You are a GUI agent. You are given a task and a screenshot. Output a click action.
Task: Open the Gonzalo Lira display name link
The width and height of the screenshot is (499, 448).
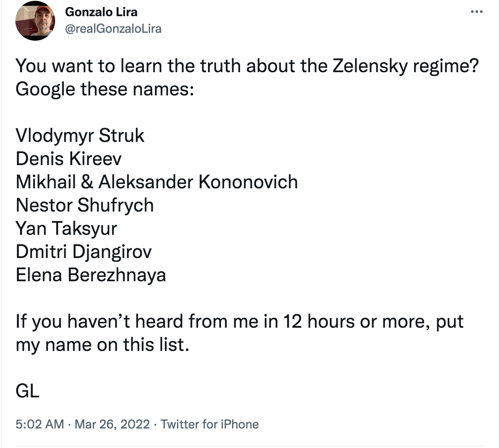pyautogui.click(x=101, y=12)
